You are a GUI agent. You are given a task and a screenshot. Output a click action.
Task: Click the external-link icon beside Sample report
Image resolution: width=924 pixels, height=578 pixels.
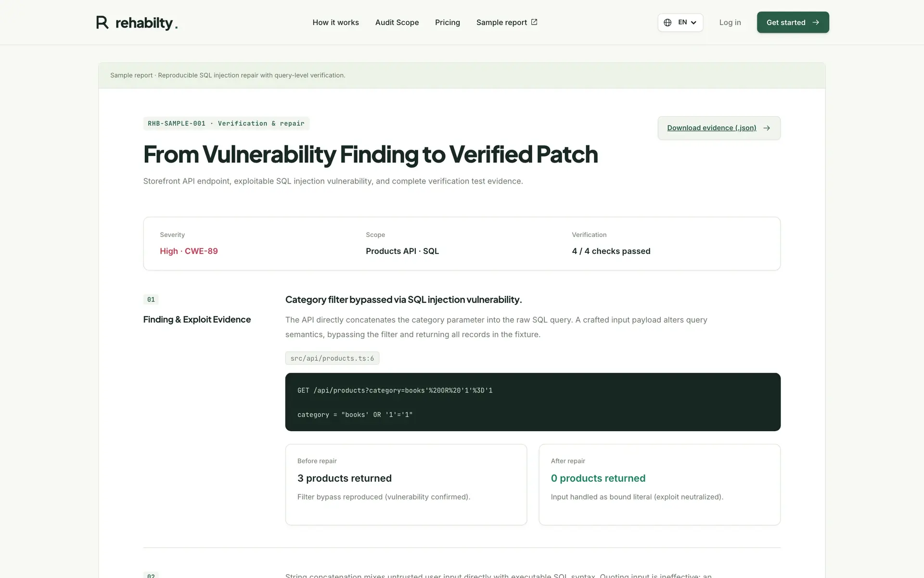534,22
